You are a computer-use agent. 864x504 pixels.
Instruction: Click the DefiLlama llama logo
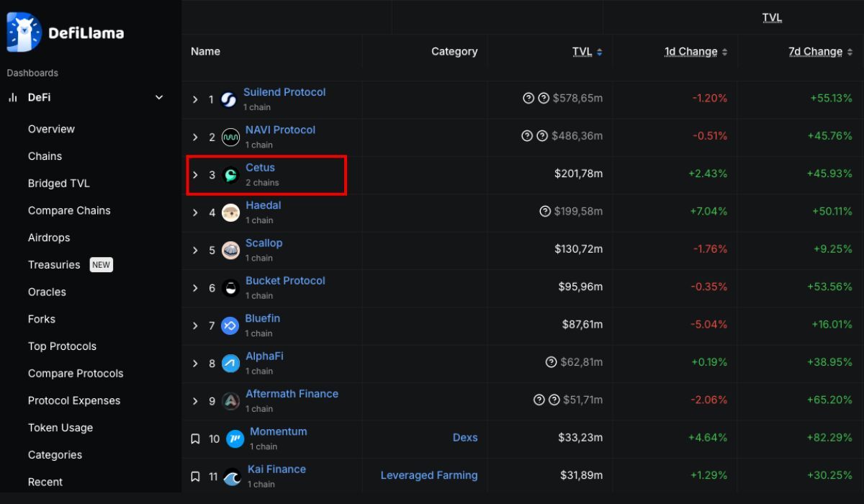coord(24,32)
